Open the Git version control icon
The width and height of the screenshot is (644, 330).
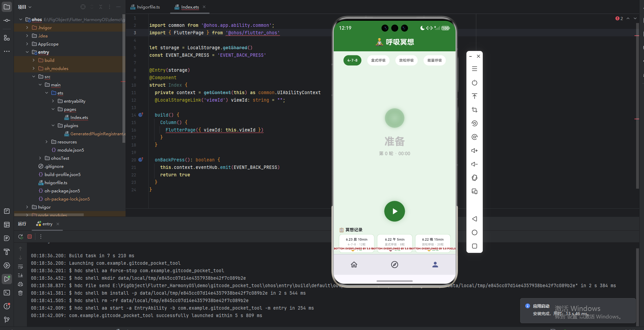point(7,320)
